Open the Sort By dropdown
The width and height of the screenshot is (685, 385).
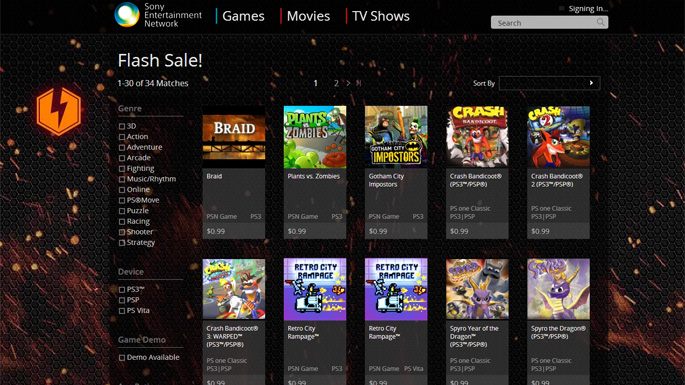(550, 83)
